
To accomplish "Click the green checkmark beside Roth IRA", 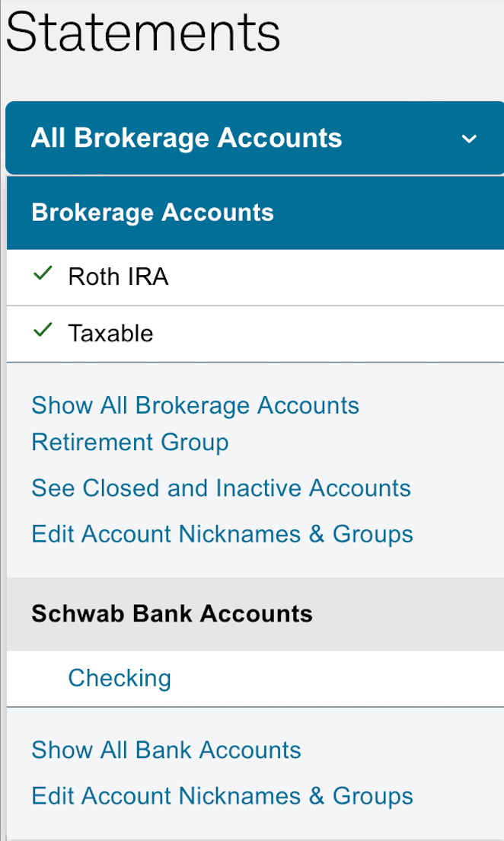I will pos(43,275).
